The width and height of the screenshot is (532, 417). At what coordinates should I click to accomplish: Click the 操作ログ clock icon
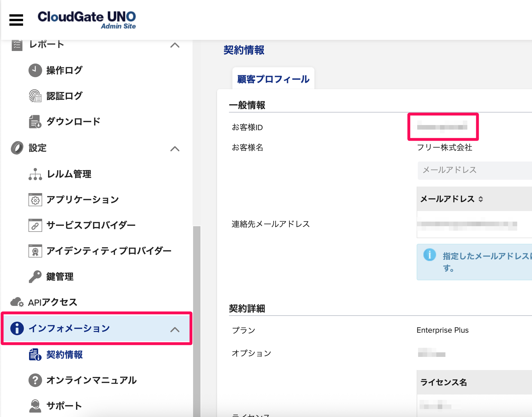(x=35, y=70)
